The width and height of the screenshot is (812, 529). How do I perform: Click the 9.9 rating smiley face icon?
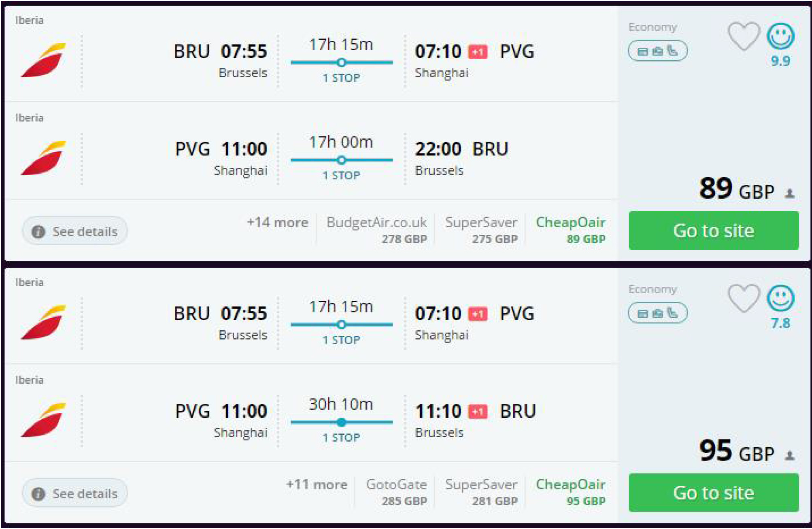pyautogui.click(x=780, y=36)
